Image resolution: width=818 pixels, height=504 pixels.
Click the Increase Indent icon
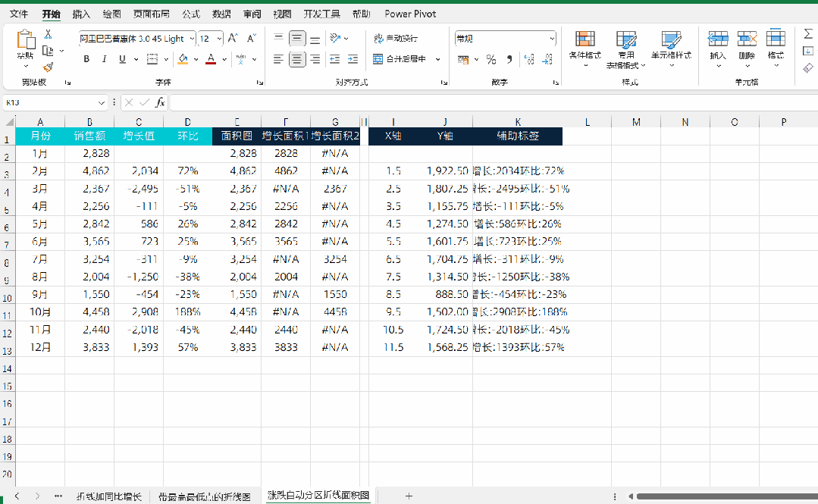coord(353,59)
